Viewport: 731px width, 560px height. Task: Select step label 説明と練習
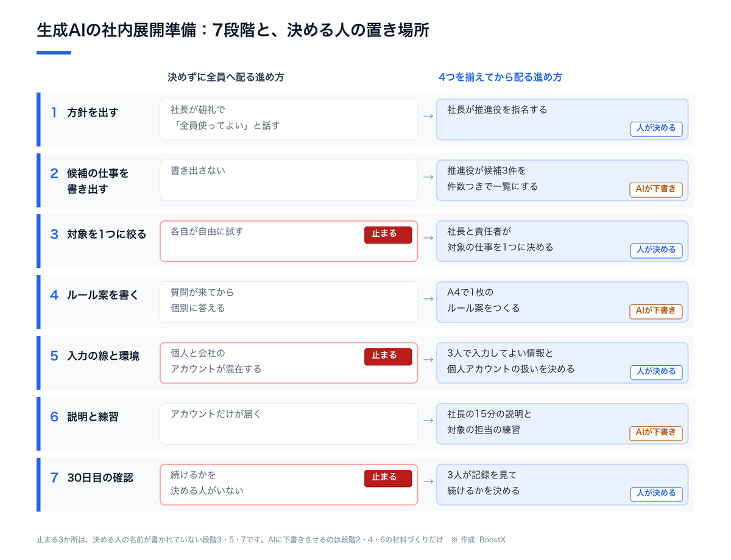click(93, 416)
